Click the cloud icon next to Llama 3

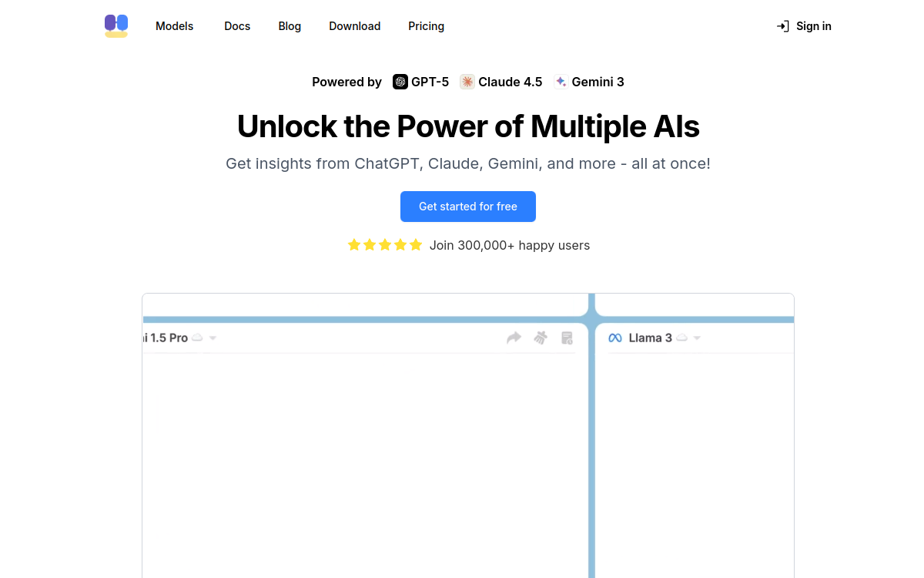[x=682, y=338]
